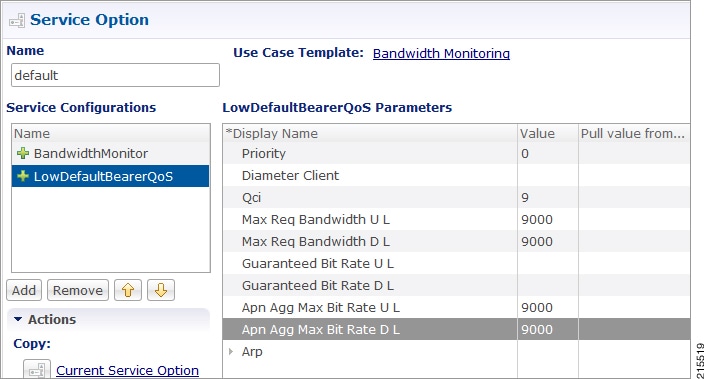Click the Name field containing default
This screenshot has height=379, width=704.
click(115, 75)
